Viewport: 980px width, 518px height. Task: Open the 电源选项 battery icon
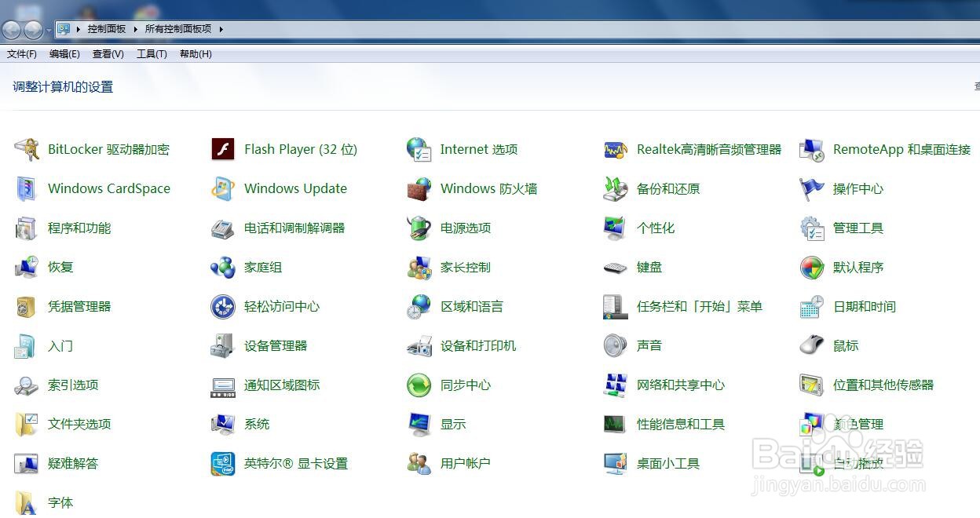pyautogui.click(x=419, y=228)
